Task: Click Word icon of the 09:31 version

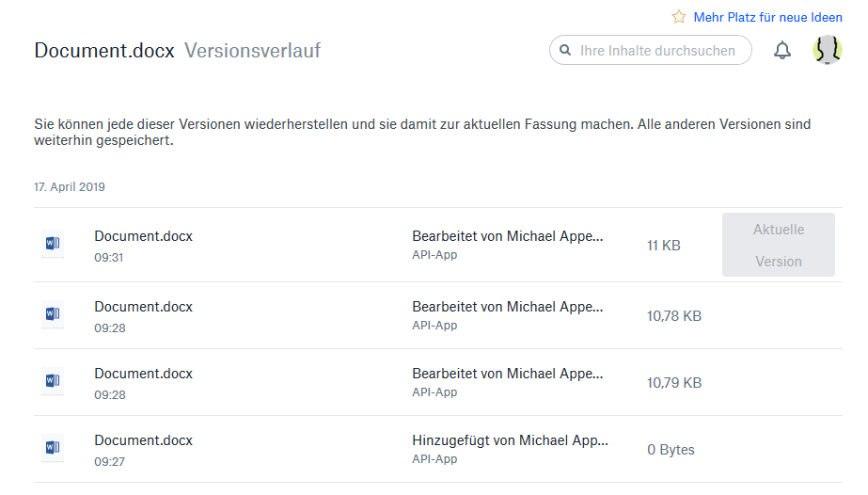Action: click(x=53, y=245)
